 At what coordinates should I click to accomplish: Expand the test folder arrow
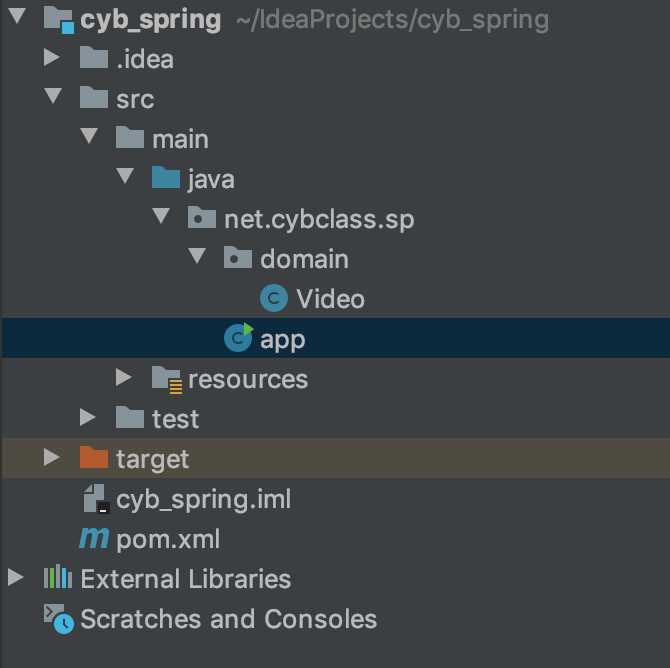point(88,417)
